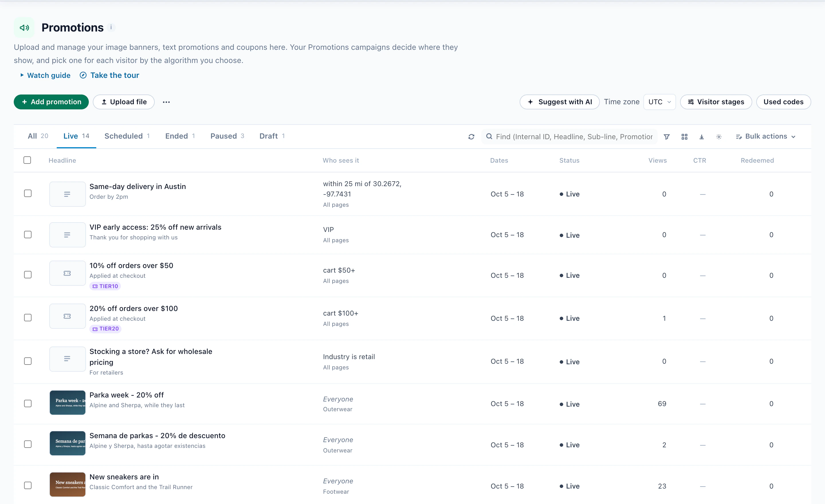
Task: Tick the 10% off orders over $50 checkbox
Action: click(x=28, y=275)
